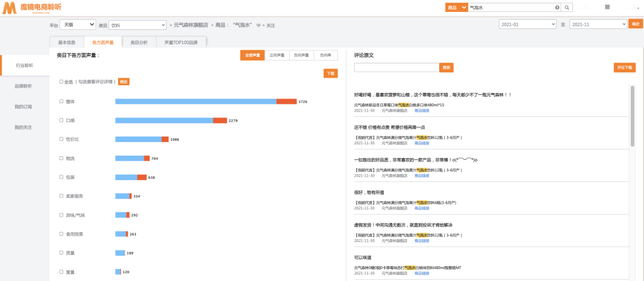
Task: Switch to the 正向声量 filter
Action: coord(277,55)
